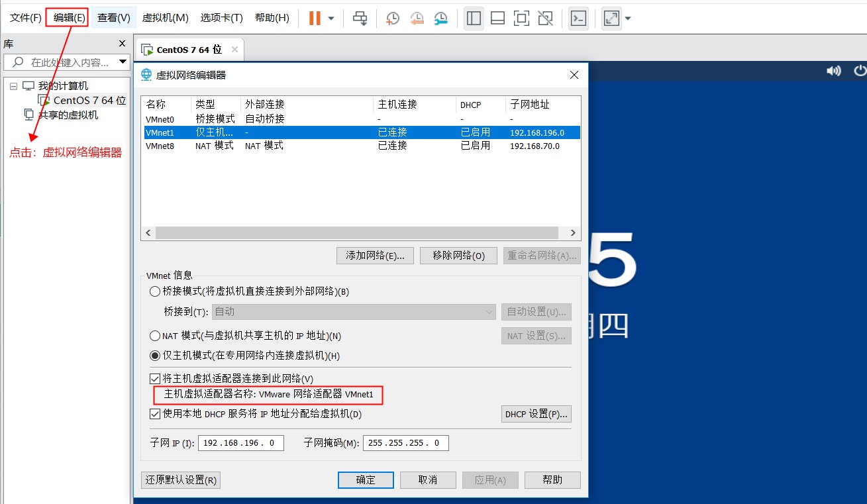
Task: Open the library search filter dropdown
Action: click(x=123, y=62)
